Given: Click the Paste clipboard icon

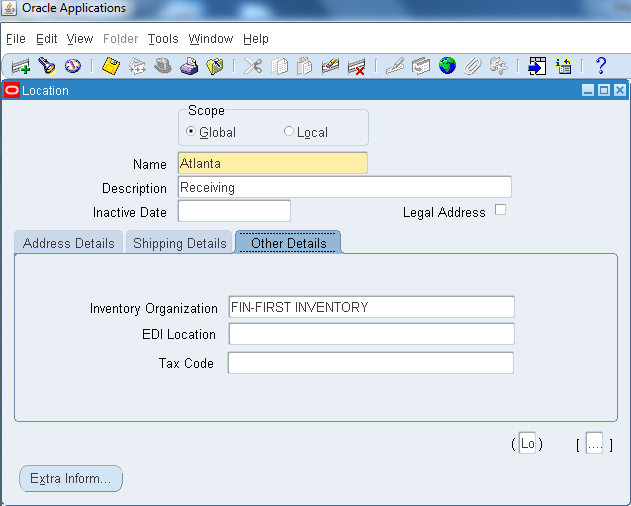Looking at the screenshot, I should tap(305, 66).
